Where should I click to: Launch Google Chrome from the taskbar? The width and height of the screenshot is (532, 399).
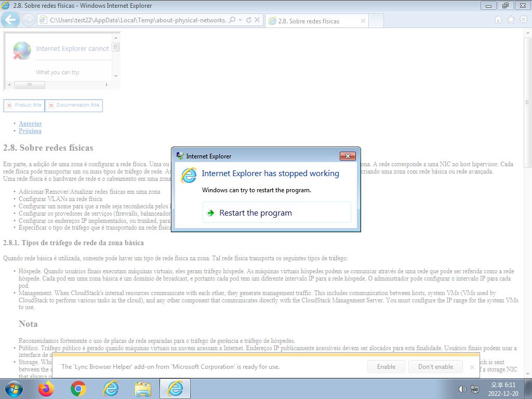tap(78, 389)
